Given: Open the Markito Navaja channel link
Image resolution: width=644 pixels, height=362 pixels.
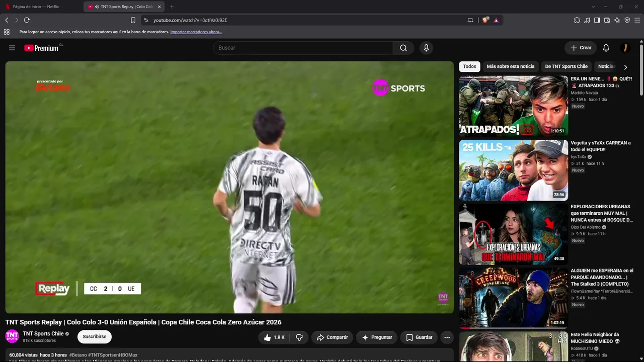Looking at the screenshot, I should coord(584,93).
